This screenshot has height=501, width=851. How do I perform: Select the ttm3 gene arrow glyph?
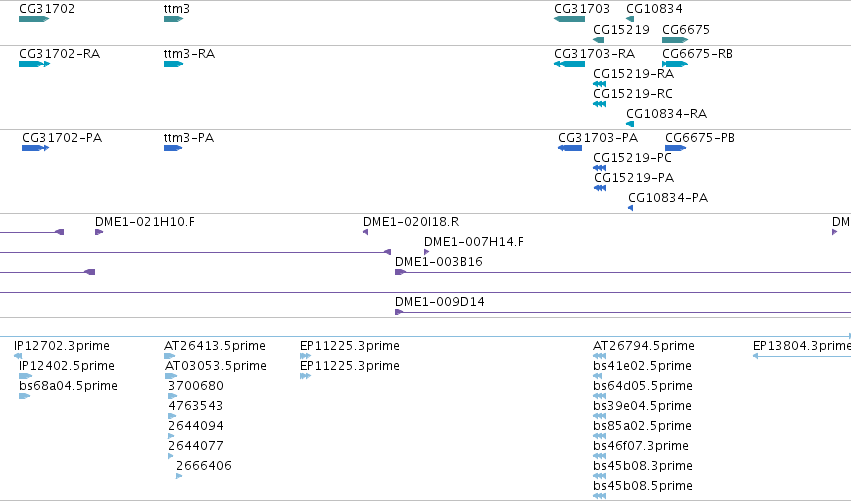pos(174,19)
